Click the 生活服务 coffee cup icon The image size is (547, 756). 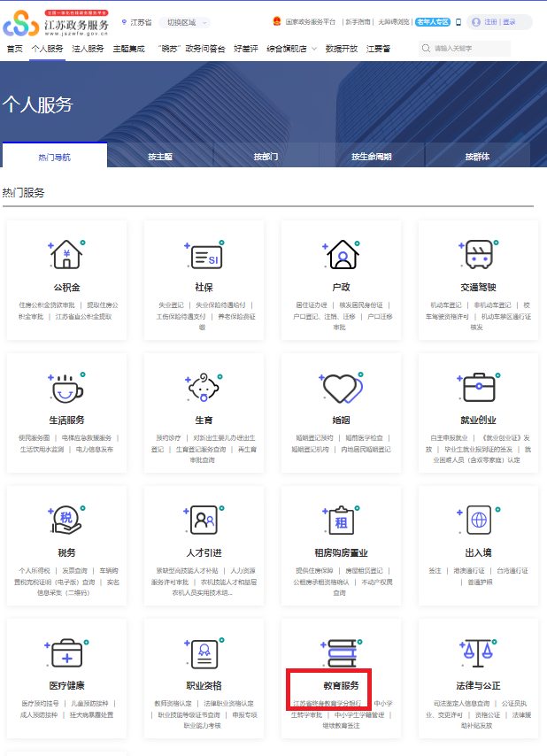click(x=66, y=388)
